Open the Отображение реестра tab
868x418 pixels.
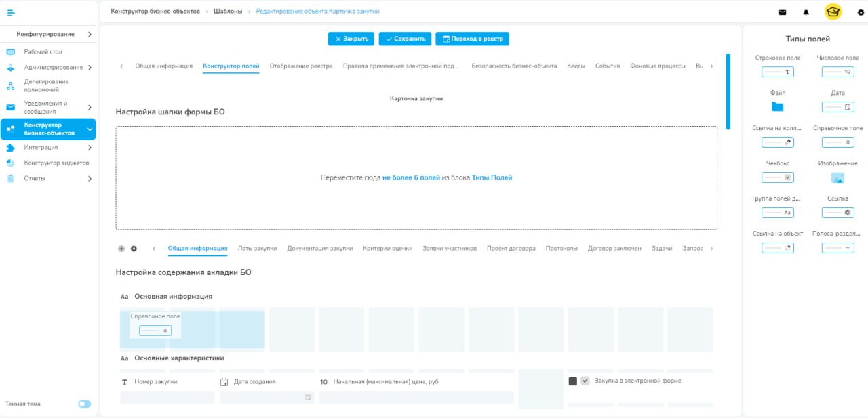pos(301,66)
